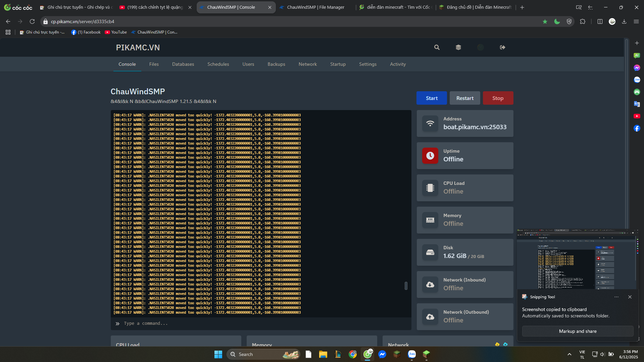Viewport: 644px width, 362px height.
Task: Show hidden system tray icons
Action: point(569,354)
